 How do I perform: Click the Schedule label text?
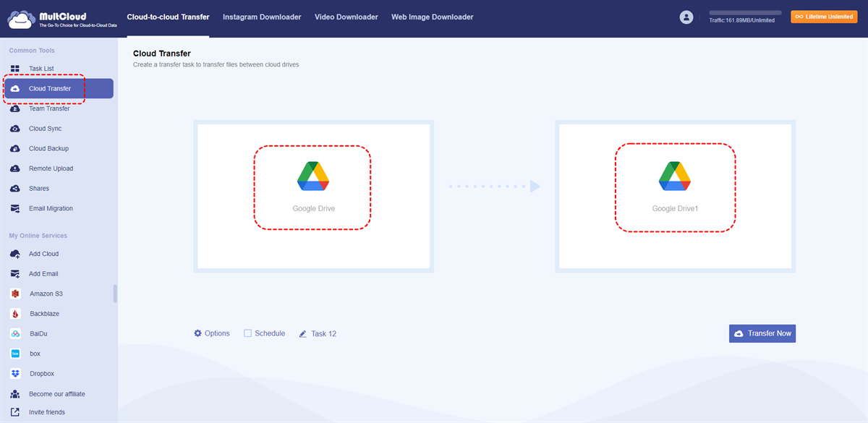pos(270,333)
